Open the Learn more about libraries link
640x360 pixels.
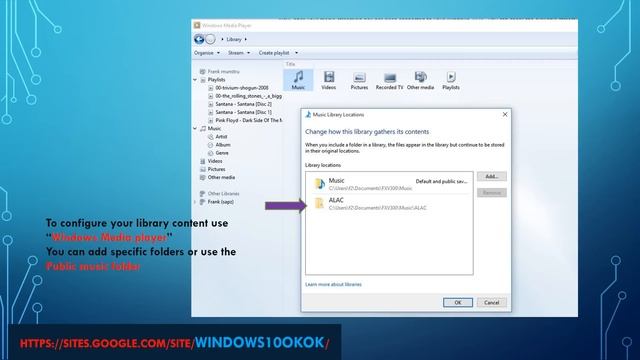(x=333, y=284)
